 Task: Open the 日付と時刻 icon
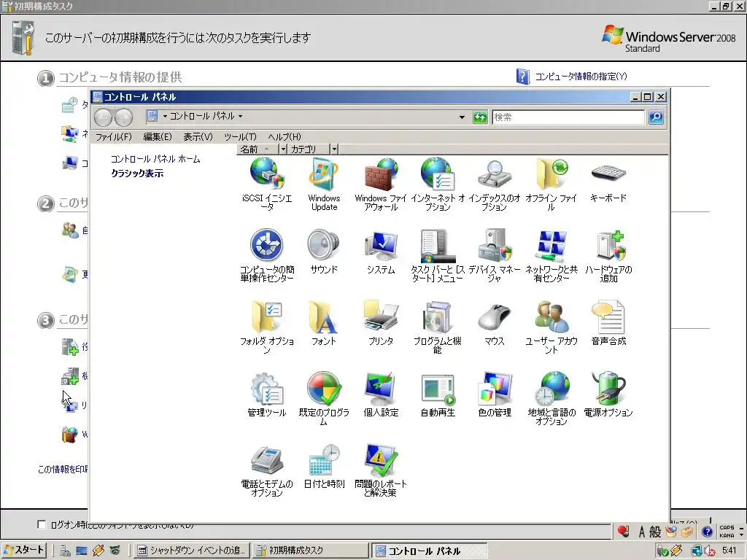[x=324, y=466]
